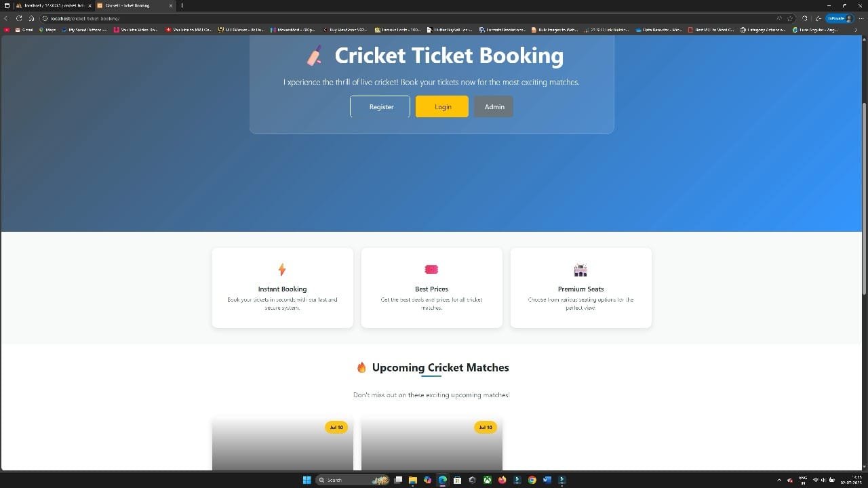The width and height of the screenshot is (868, 488).
Task: Open a new tab with the plus button
Action: pos(182,5)
